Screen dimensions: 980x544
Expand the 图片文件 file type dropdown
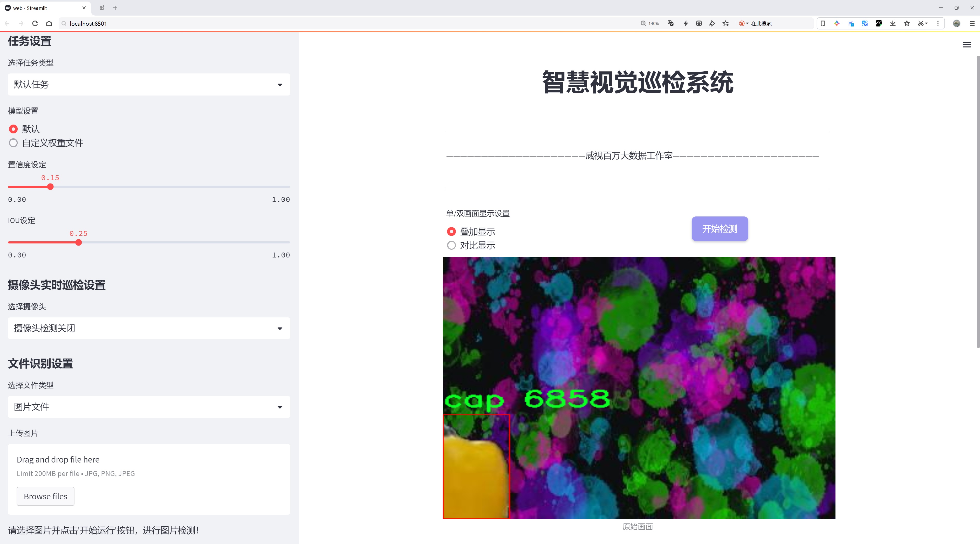point(149,407)
